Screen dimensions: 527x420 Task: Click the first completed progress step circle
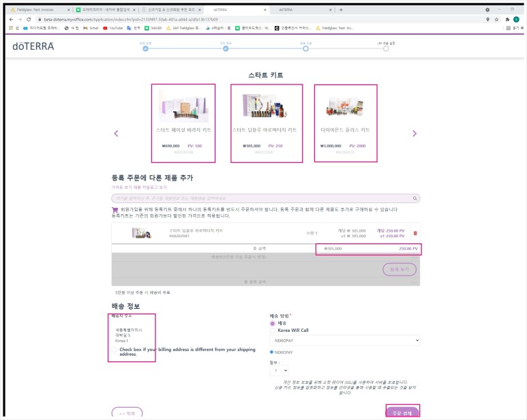click(x=145, y=48)
